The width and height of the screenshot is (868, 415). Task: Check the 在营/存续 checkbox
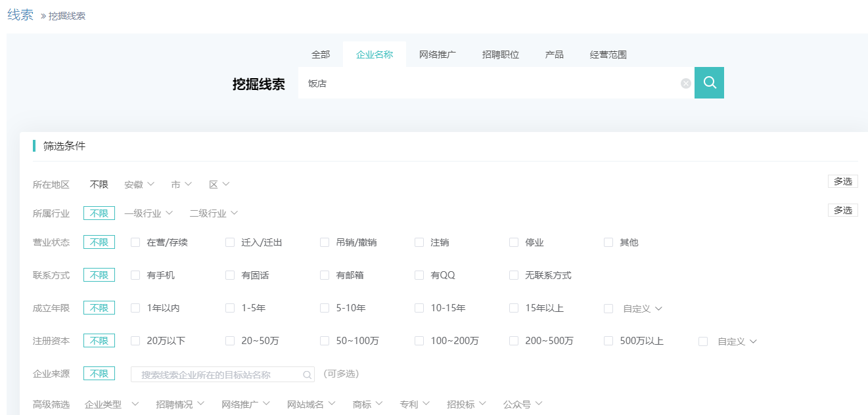click(135, 242)
